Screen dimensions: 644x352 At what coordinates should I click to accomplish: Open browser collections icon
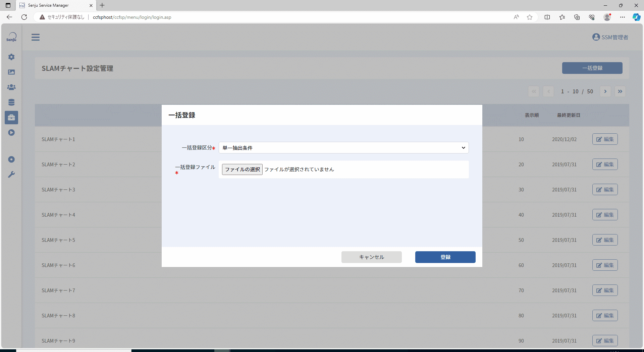pos(577,17)
